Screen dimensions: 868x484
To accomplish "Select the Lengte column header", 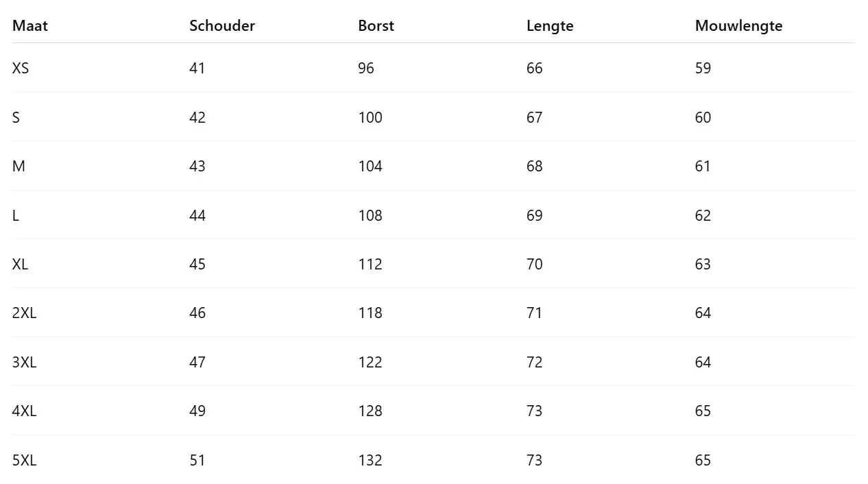I will click(x=550, y=26).
